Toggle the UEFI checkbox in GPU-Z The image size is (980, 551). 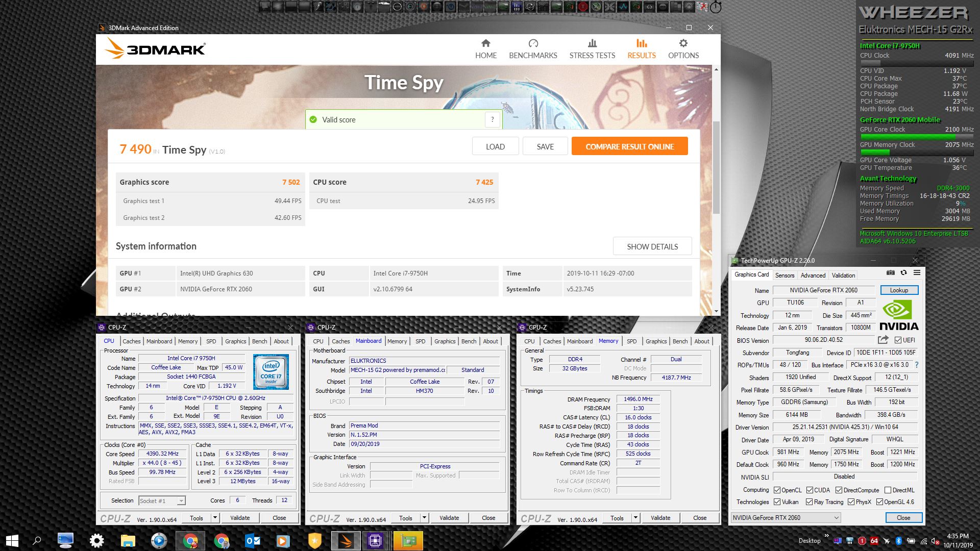coord(898,340)
